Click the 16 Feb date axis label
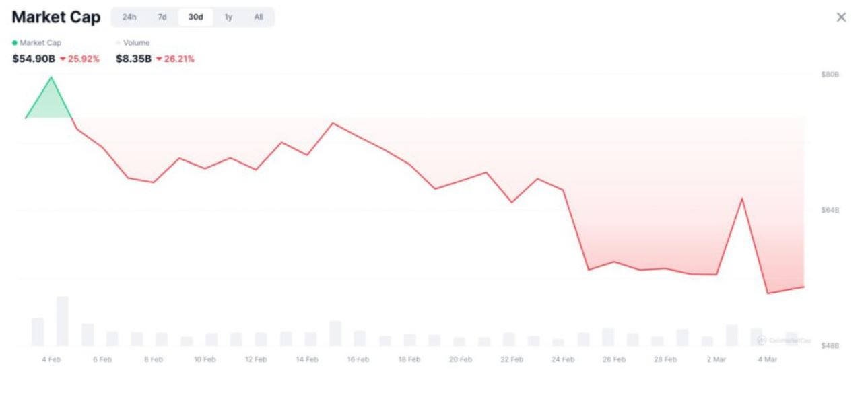 pyautogui.click(x=358, y=359)
